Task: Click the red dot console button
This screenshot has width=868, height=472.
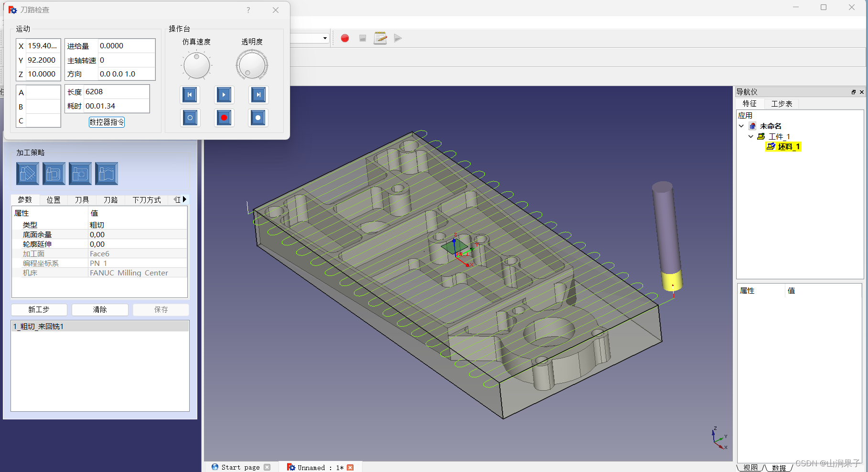Action: tap(224, 118)
